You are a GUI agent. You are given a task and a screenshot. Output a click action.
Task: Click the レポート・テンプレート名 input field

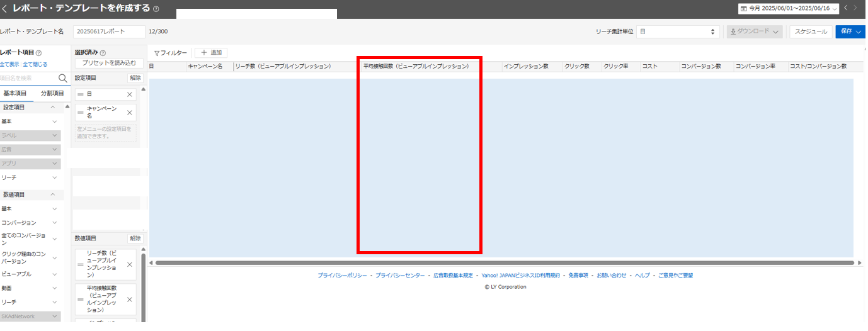coord(109,31)
